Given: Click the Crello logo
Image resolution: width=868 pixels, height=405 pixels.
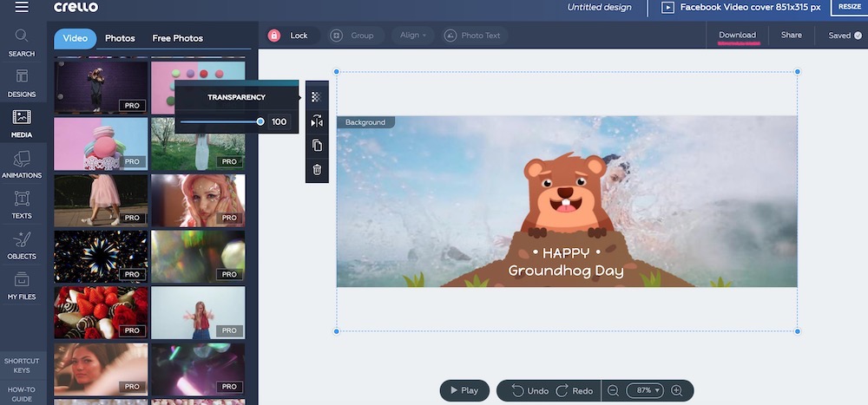Looking at the screenshot, I should [x=76, y=7].
